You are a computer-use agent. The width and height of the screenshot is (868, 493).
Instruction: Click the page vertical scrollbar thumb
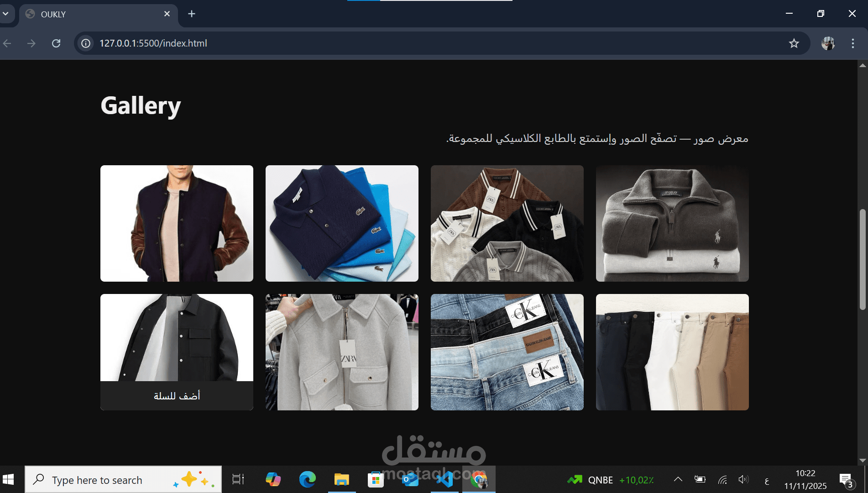pos(863,259)
